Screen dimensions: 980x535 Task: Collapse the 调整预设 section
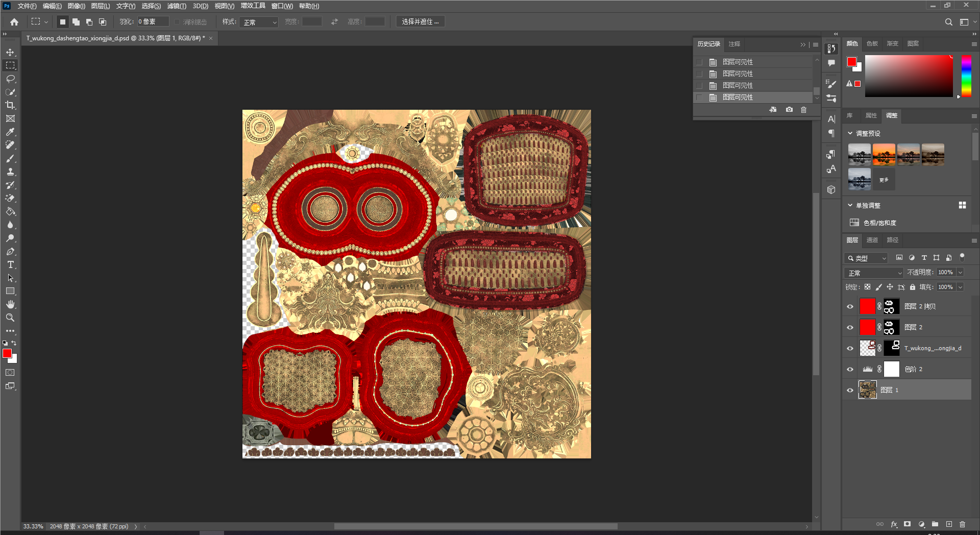[850, 133]
